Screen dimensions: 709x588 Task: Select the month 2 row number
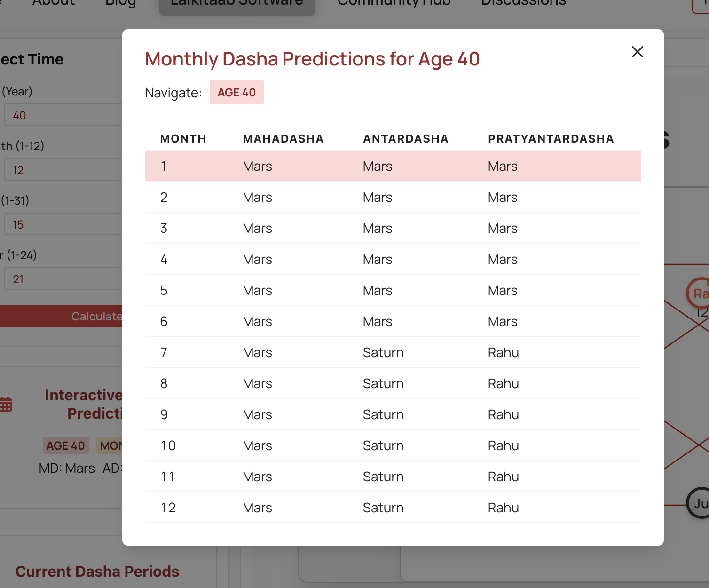pyautogui.click(x=164, y=197)
